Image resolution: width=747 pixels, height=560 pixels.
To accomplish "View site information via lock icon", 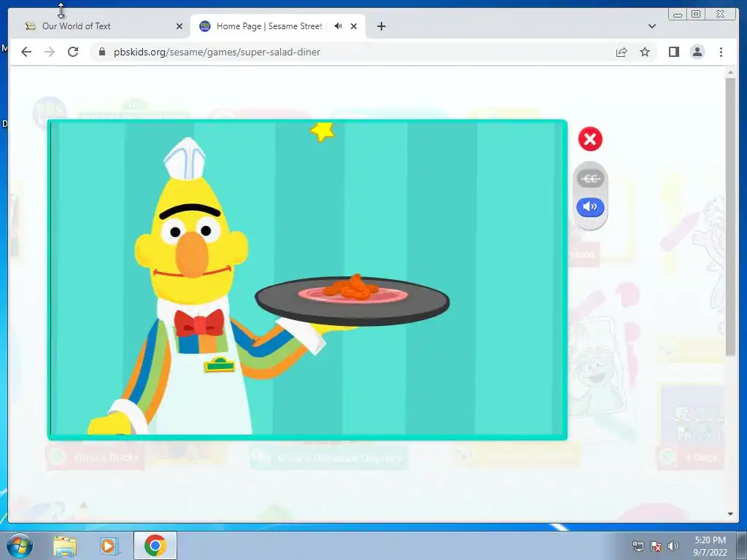I will (102, 52).
